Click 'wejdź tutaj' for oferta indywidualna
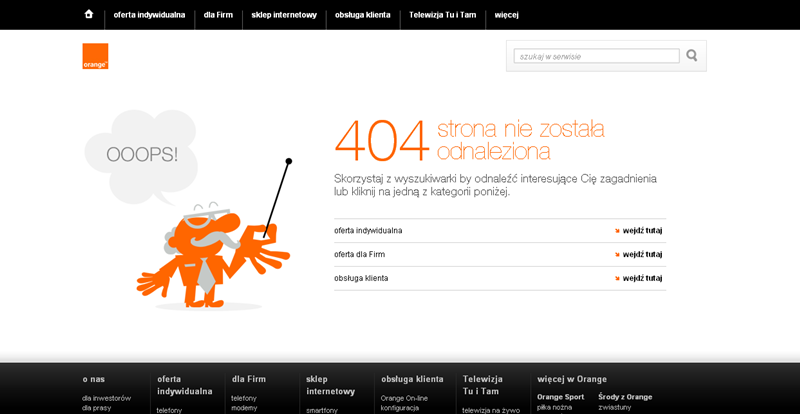 639,231
